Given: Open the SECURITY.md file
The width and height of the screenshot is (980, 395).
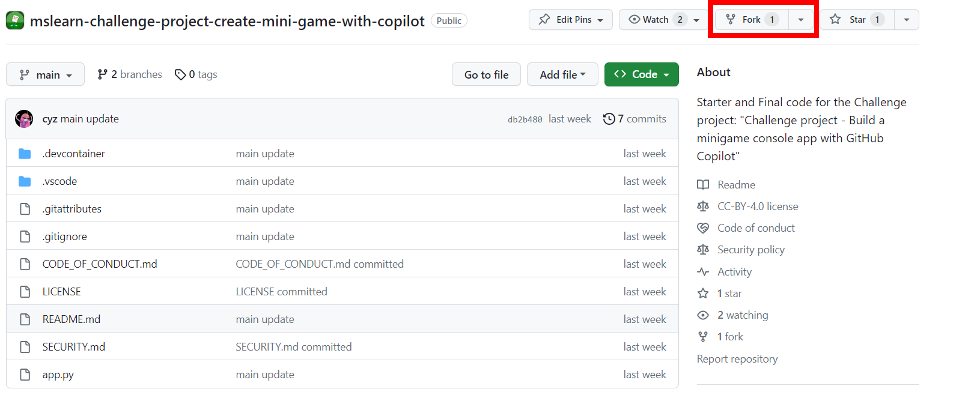Looking at the screenshot, I should point(74,347).
